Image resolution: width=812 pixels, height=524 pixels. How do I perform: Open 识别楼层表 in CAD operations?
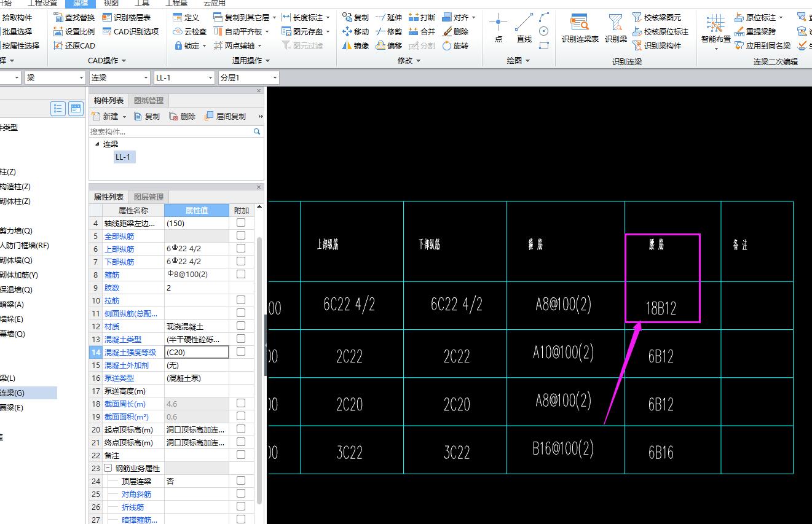point(127,17)
